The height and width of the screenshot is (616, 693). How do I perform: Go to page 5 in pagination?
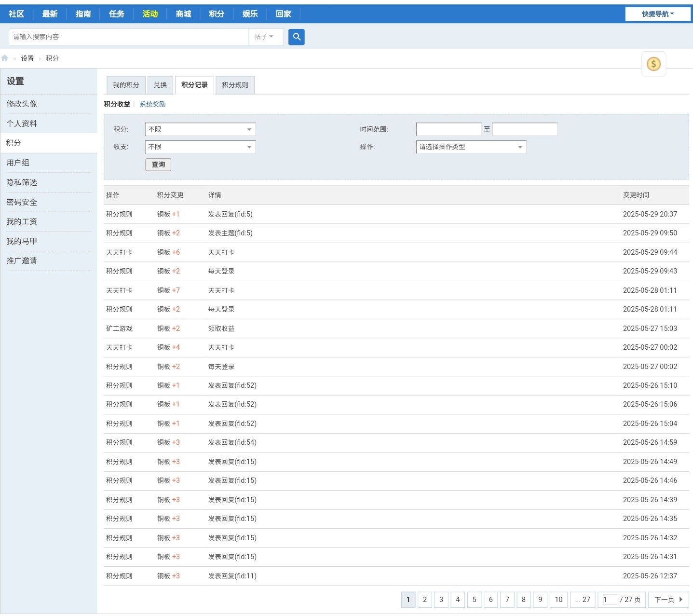pos(474,600)
